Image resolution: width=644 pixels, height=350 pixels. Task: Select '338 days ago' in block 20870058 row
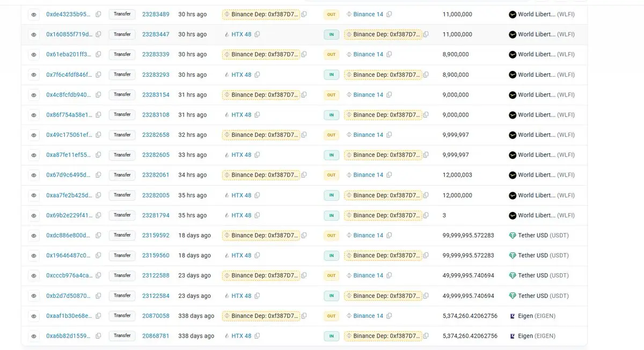click(196, 316)
